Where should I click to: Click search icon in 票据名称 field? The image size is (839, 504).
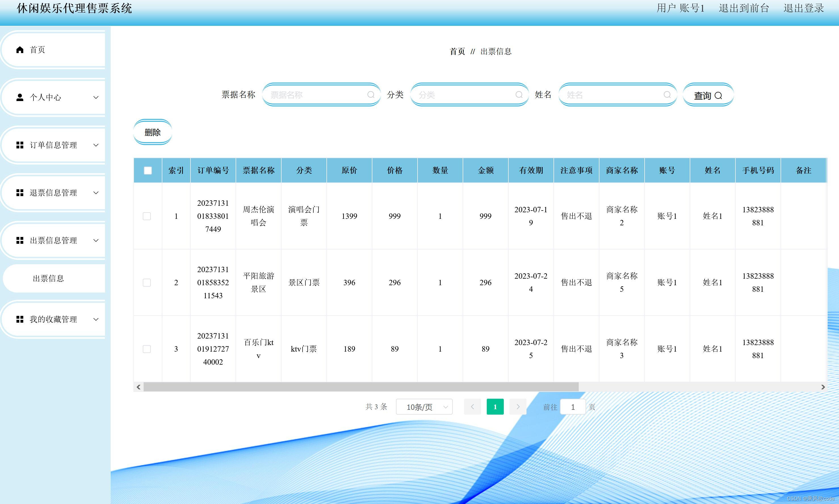tap(371, 95)
